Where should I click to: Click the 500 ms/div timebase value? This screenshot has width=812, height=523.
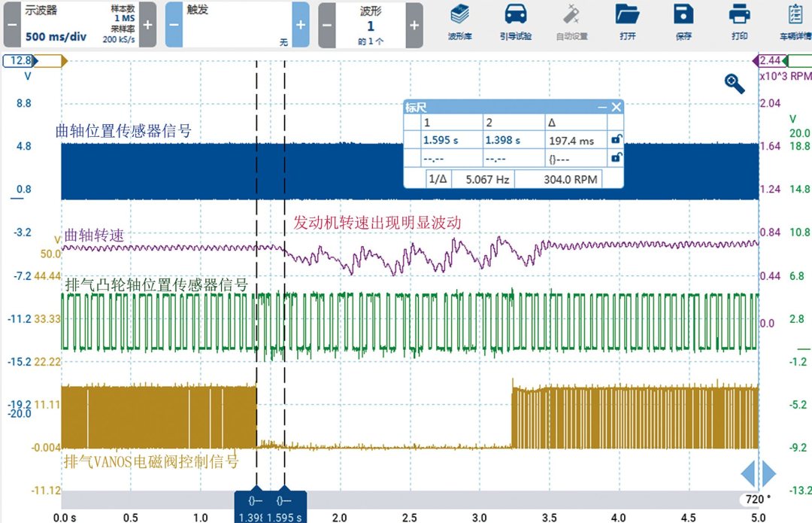pyautogui.click(x=56, y=37)
